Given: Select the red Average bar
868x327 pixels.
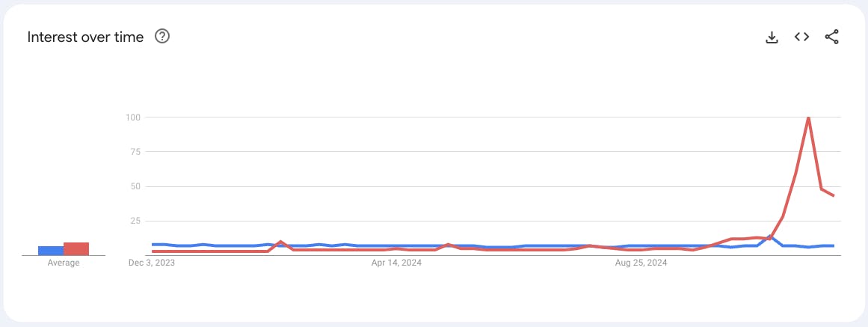Looking at the screenshot, I should pos(76,249).
